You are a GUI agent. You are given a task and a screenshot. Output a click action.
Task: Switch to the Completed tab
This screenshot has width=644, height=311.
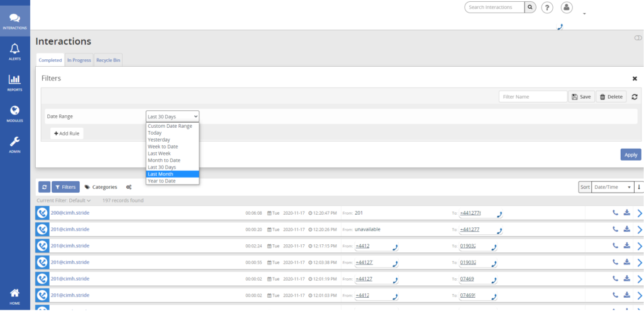(50, 60)
